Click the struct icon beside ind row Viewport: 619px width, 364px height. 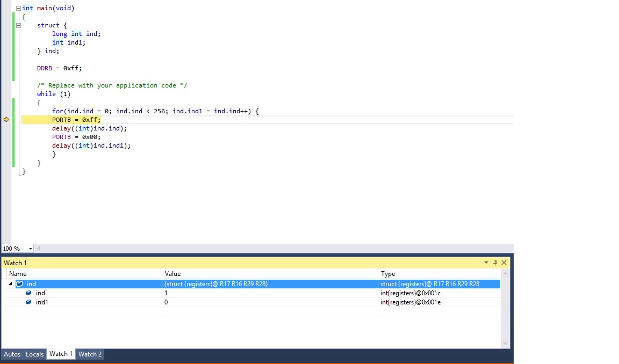(19, 283)
